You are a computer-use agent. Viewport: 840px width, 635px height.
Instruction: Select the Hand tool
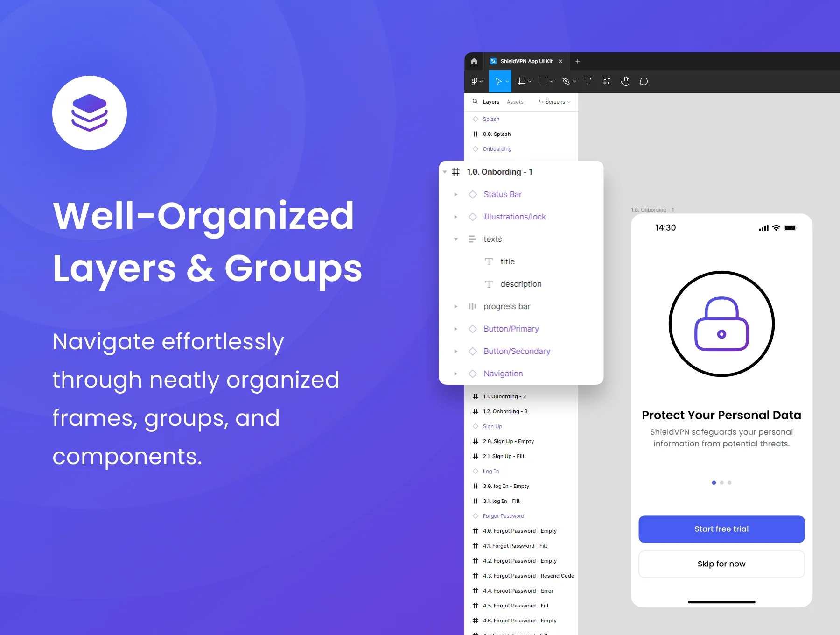point(625,81)
